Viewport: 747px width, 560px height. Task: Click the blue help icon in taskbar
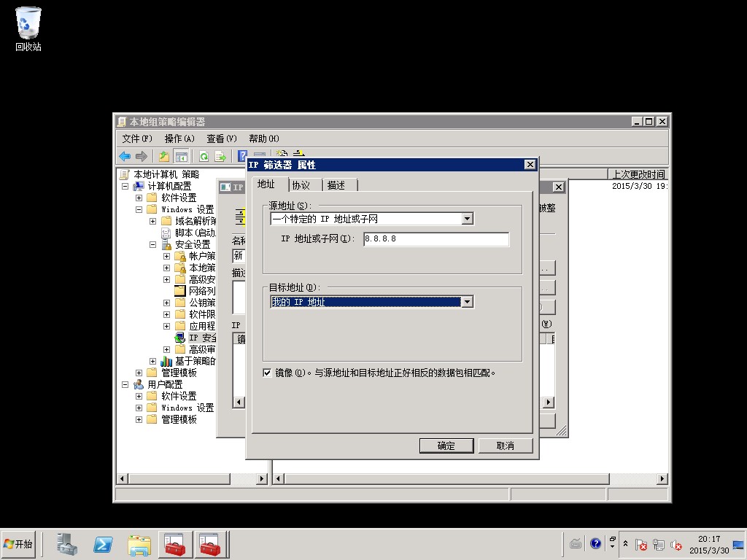point(595,543)
